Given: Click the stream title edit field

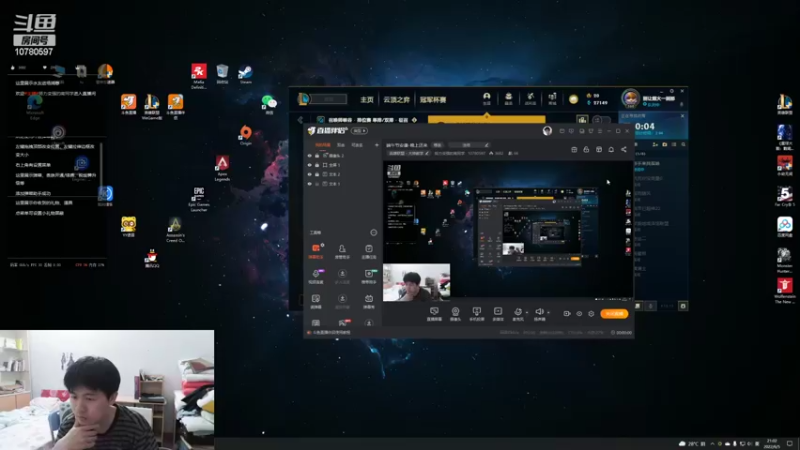Looking at the screenshot, I should (469, 145).
